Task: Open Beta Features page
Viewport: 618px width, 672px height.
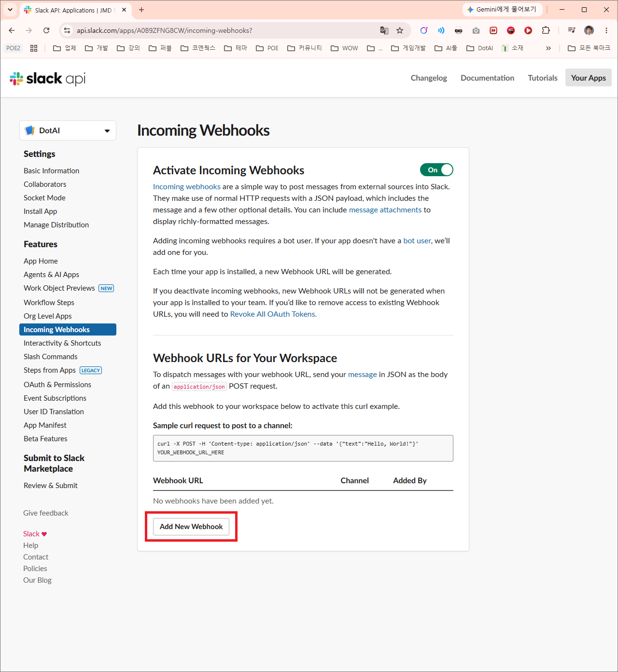Action: tap(45, 439)
